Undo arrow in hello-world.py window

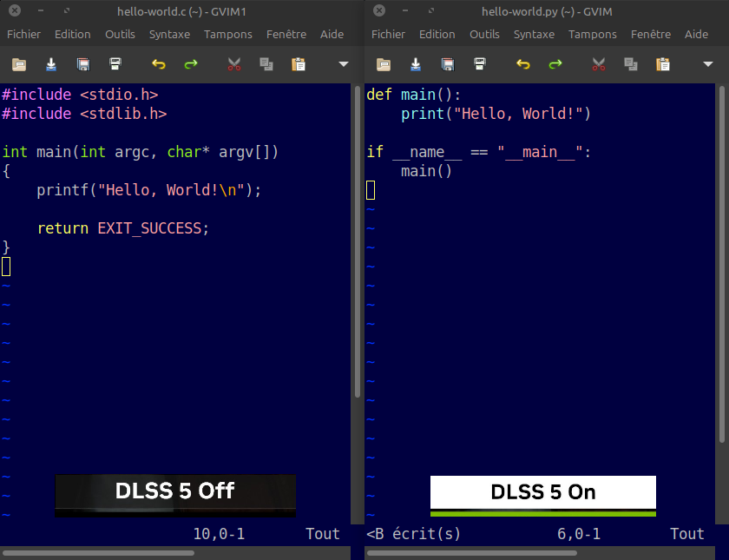click(x=523, y=64)
